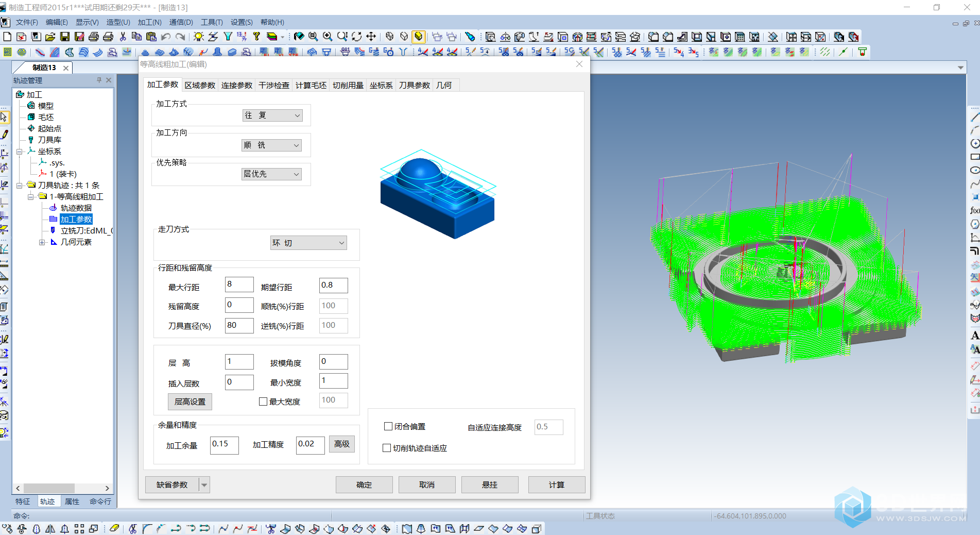Switch to the 刀具参数 tab
The image size is (980, 535).
click(415, 85)
